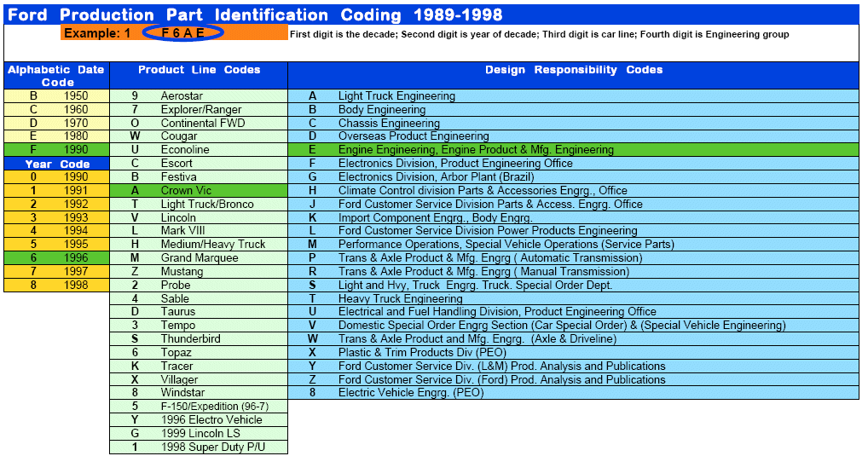Click the title 'Ford Production Part Identification Coding 1989-1998'
Image resolution: width=868 pixels, height=456 pixels.
(x=255, y=15)
